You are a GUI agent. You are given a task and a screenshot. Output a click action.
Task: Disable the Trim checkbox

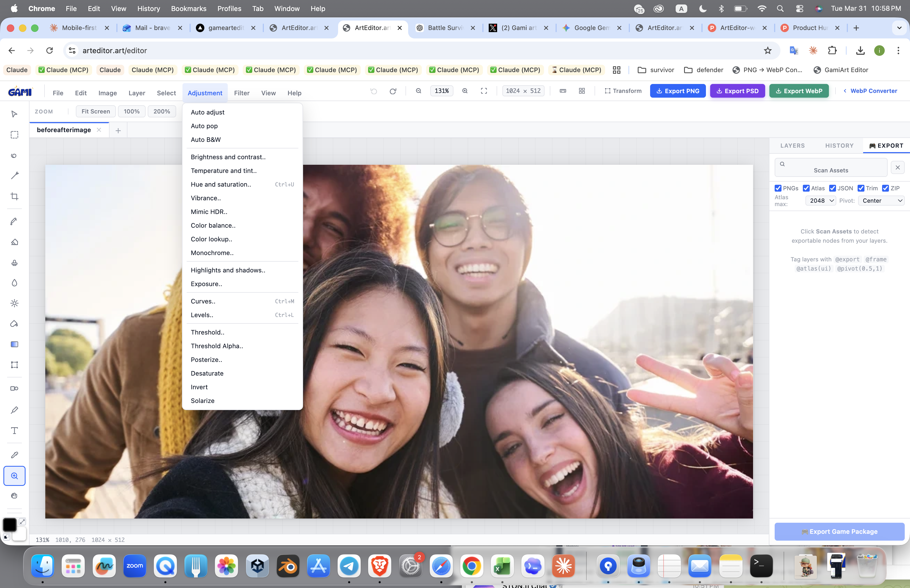click(862, 188)
